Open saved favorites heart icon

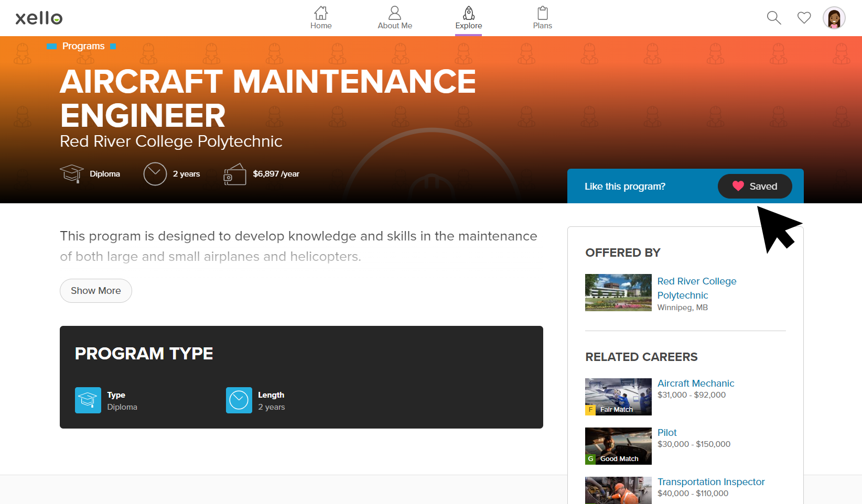pos(804,18)
